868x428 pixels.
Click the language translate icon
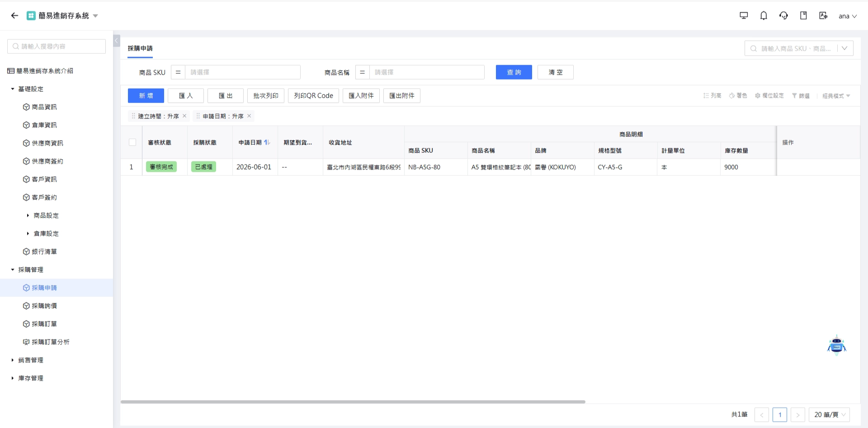(823, 16)
